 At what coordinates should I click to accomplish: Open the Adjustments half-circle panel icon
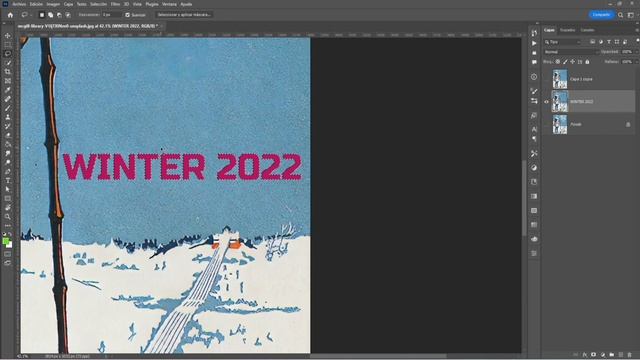534,167
